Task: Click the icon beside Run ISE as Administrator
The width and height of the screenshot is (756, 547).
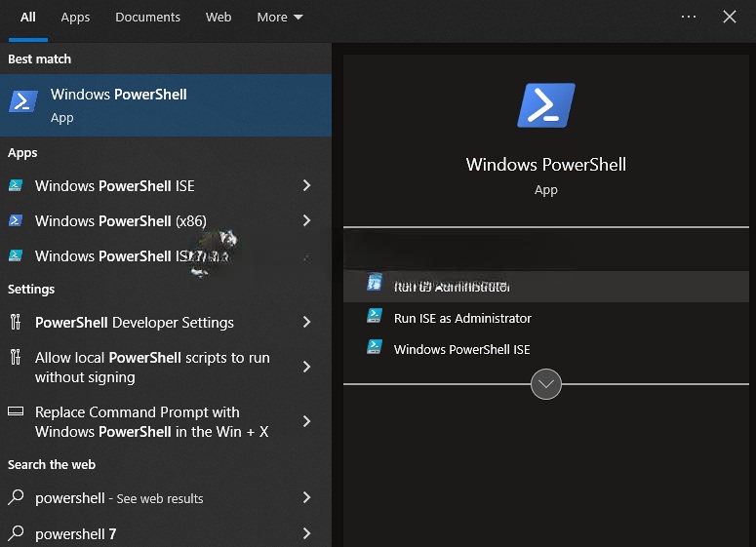Action: 375,317
